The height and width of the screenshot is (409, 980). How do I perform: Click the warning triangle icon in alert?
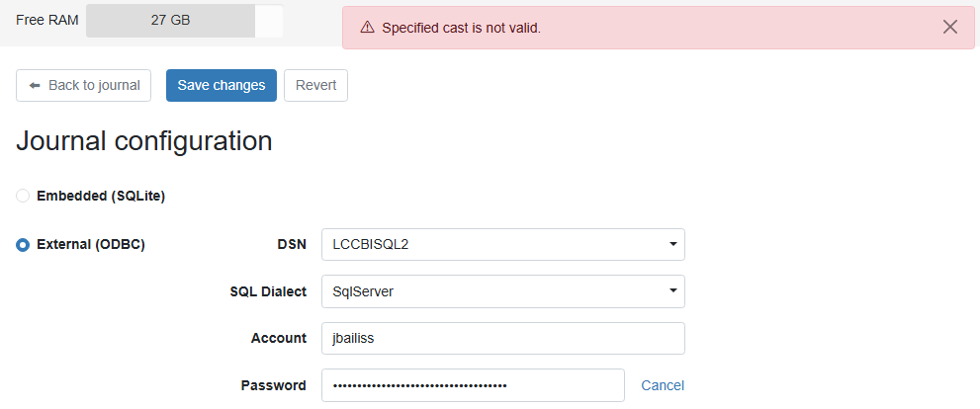[368, 27]
